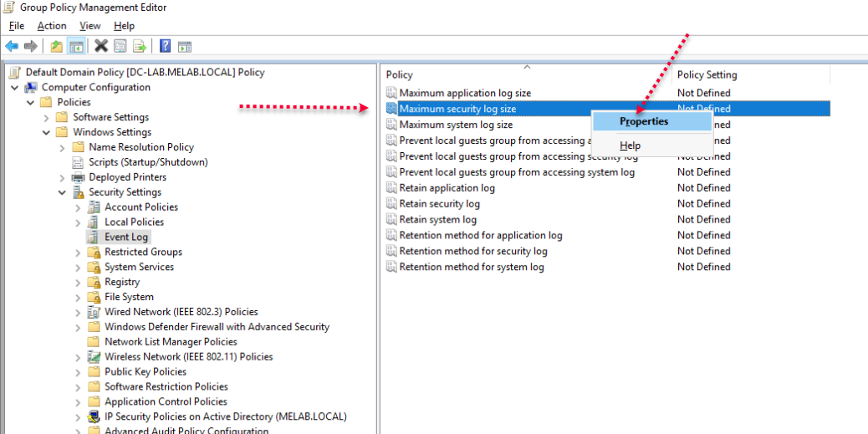Click the Up one level folder icon

56,46
